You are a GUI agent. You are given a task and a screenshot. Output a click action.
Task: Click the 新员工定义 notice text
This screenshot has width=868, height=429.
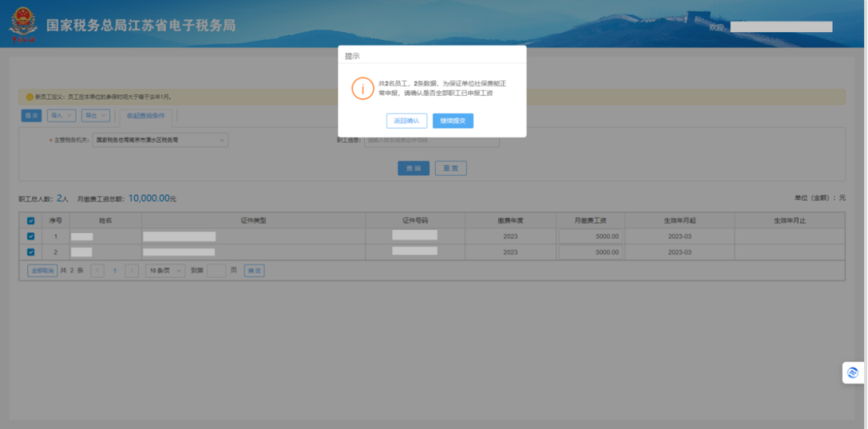coord(104,97)
